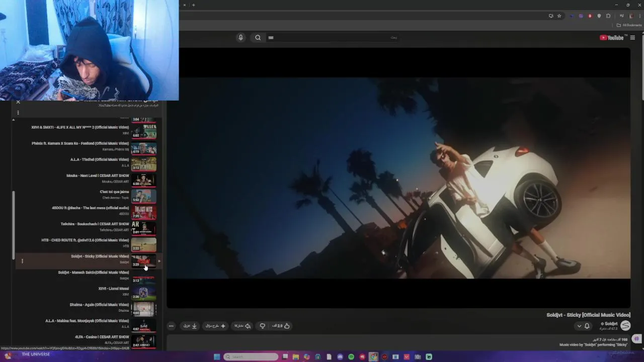
Task: Select Soldjvt - Manech Saktin(Official Music Video)
Action: [x=94, y=272]
